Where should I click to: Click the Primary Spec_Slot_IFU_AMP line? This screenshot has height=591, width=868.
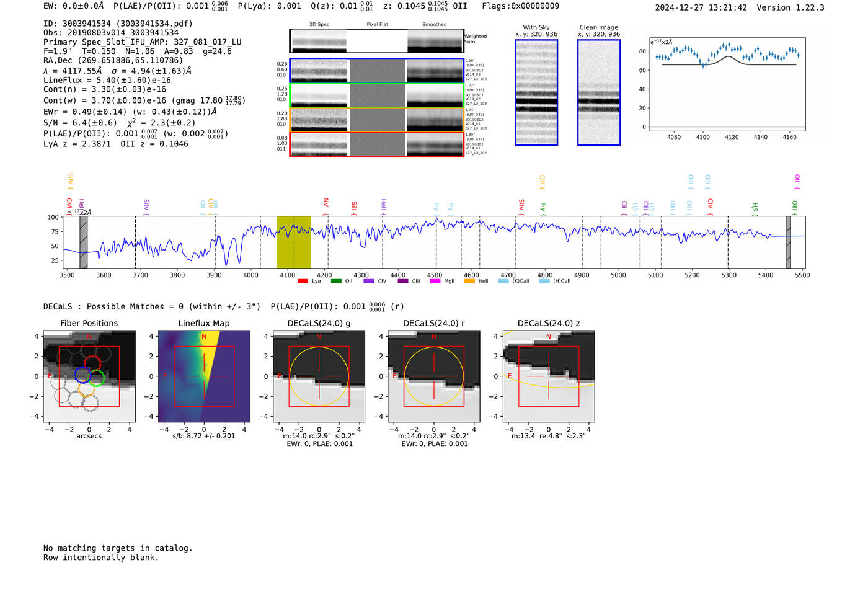click(143, 42)
